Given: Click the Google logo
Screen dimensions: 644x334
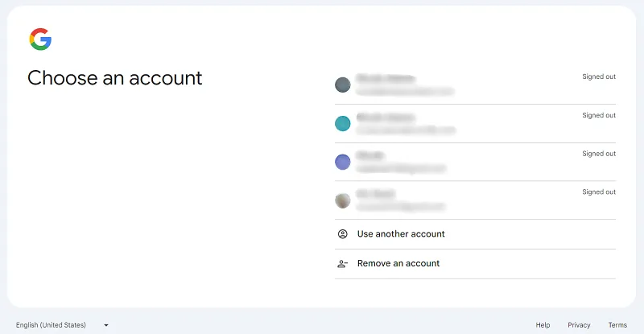Looking at the screenshot, I should click(x=40, y=39).
